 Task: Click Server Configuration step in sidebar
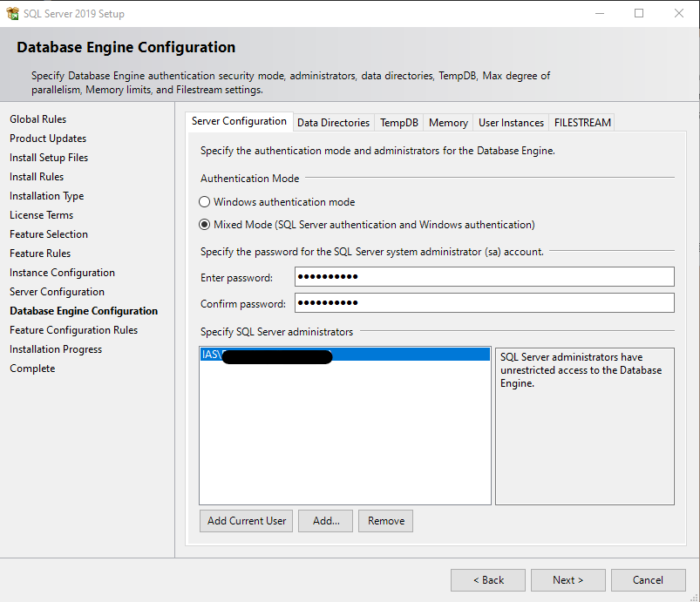(x=58, y=292)
